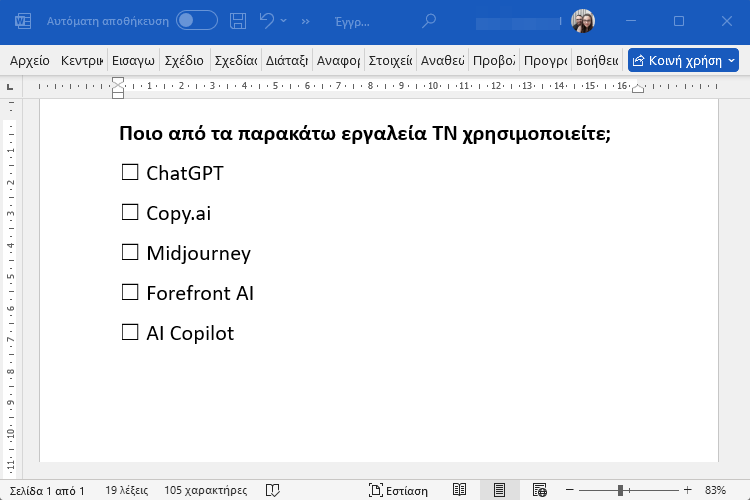Toggle the Αυτόματη αποθήκευση switch

[x=197, y=21]
